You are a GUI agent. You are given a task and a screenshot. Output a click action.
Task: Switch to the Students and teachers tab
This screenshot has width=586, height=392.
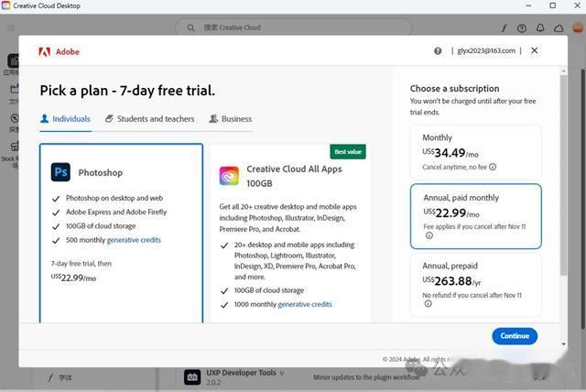(150, 119)
